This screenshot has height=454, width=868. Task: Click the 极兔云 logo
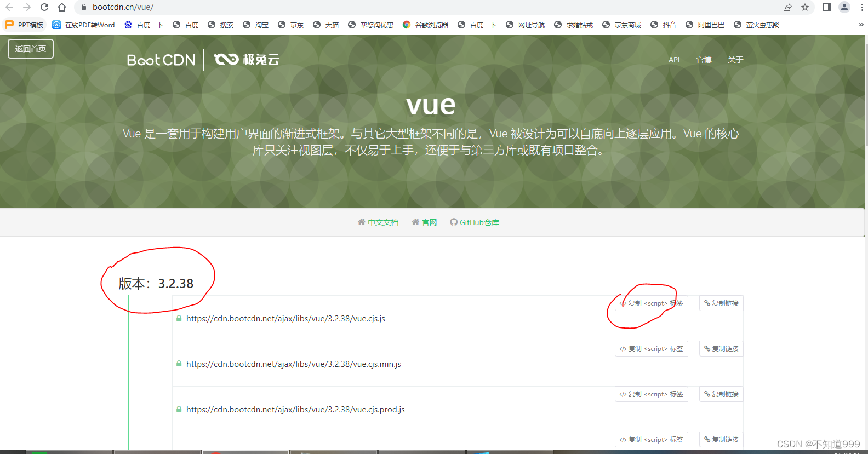click(x=247, y=59)
